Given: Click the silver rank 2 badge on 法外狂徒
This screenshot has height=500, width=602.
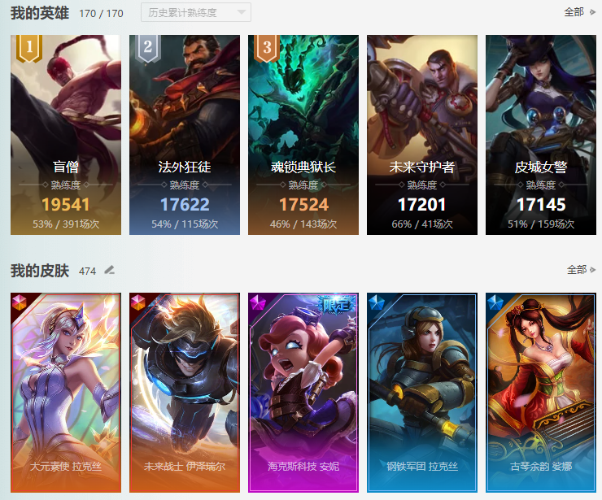Looking at the screenshot, I should point(148,48).
